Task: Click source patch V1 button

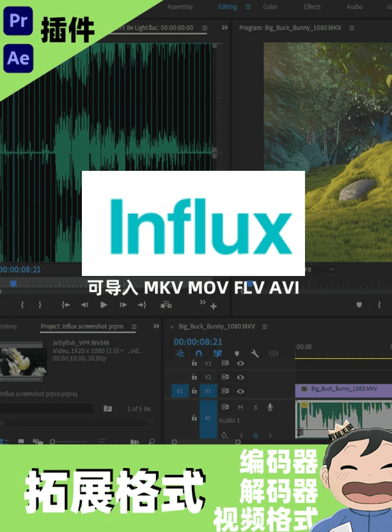Action: [x=180, y=391]
